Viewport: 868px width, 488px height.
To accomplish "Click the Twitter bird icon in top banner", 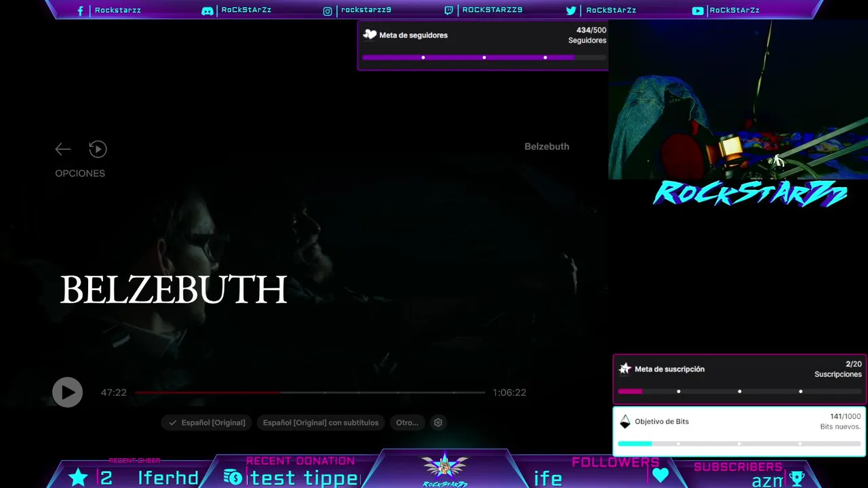I will [571, 11].
